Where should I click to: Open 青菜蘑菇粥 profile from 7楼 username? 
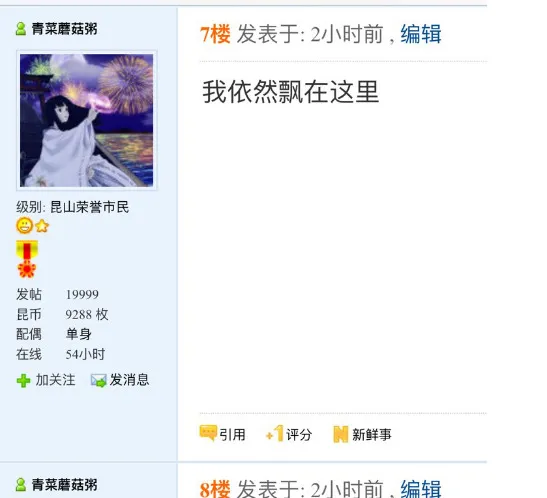click(x=65, y=29)
